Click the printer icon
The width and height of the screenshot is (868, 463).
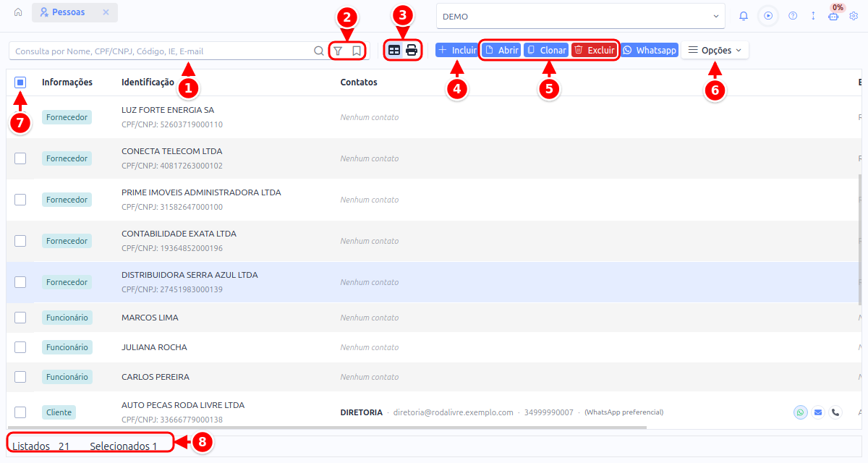click(412, 51)
